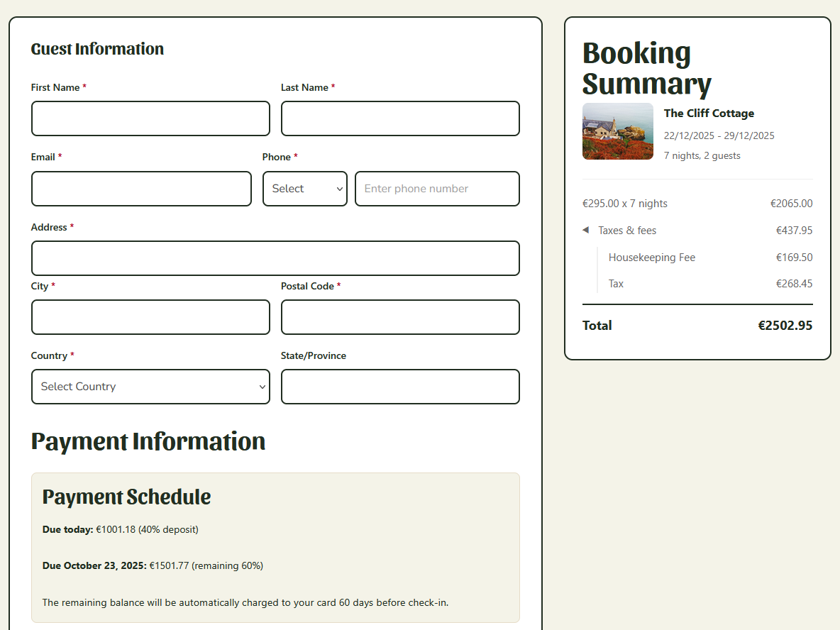Click the Postal Code input field

point(400,317)
